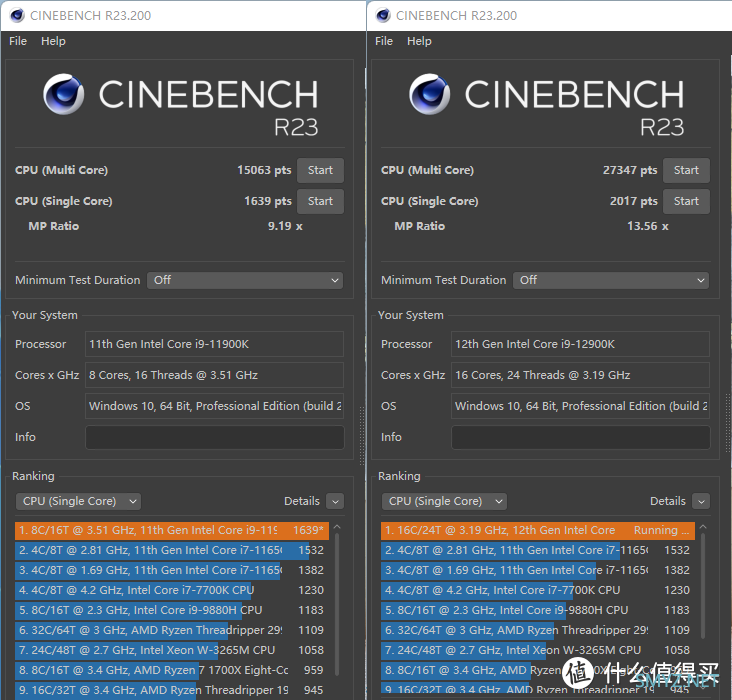Start Single Core test in left window
Screen dimensions: 732x700
(320, 201)
